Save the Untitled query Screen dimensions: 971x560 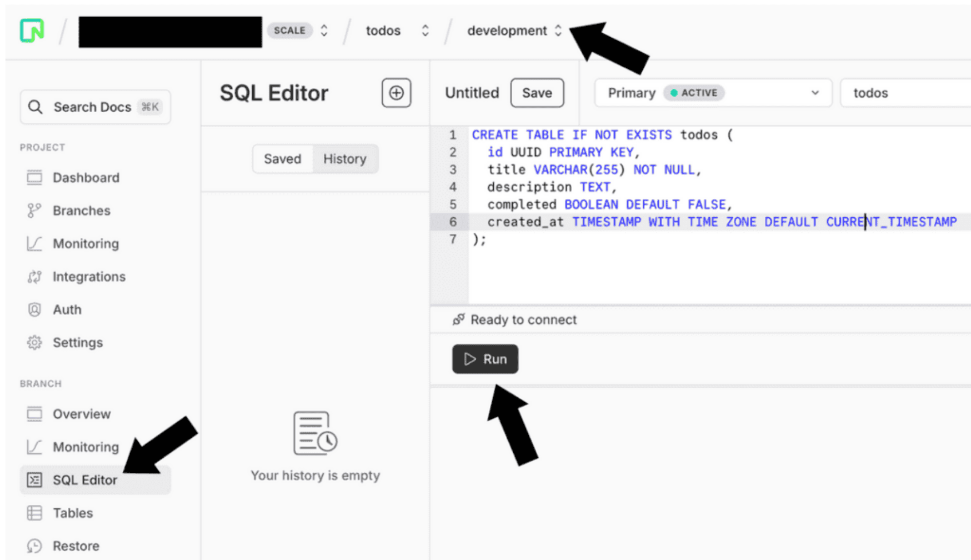[537, 93]
